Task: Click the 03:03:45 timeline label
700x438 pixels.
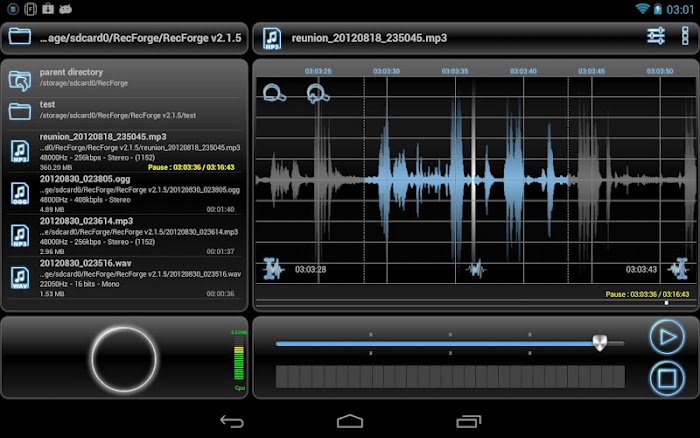Action: point(591,71)
